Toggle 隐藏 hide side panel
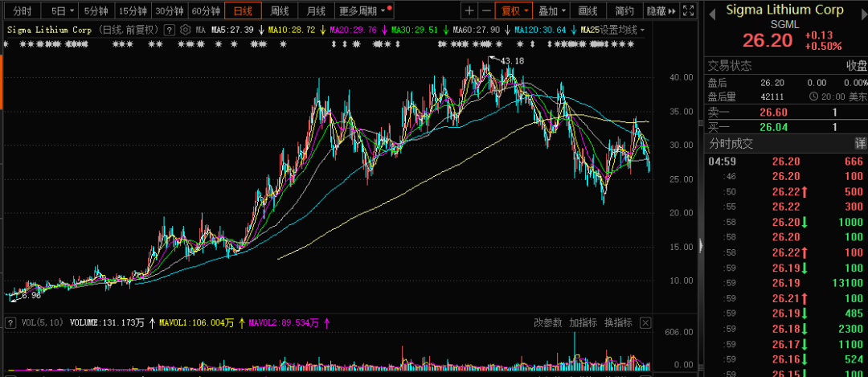Image resolution: width=868 pixels, height=377 pixels. point(661,10)
